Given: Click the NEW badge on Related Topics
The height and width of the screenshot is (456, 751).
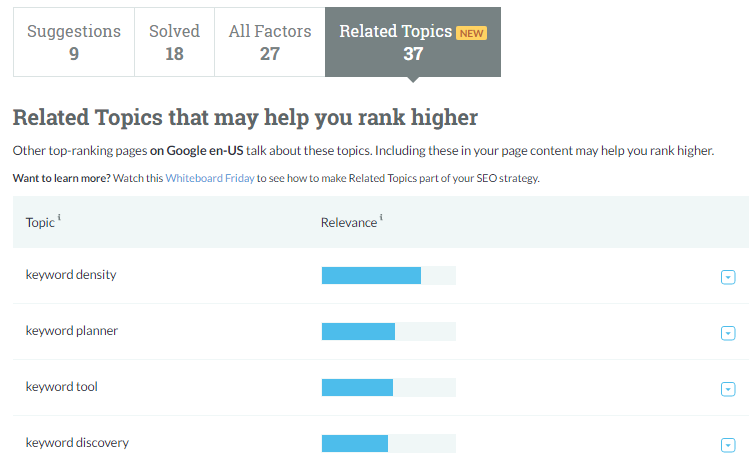Looking at the screenshot, I should [471, 32].
